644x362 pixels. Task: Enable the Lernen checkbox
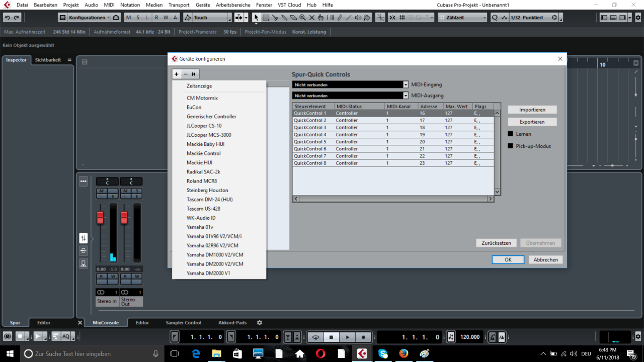point(510,134)
